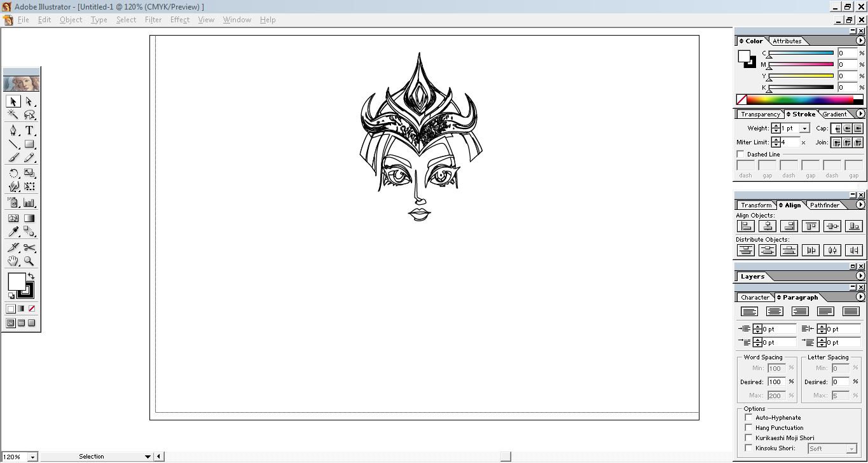The height and width of the screenshot is (463, 868).
Task: Enable Hang Punctuation checkbox
Action: click(x=748, y=428)
